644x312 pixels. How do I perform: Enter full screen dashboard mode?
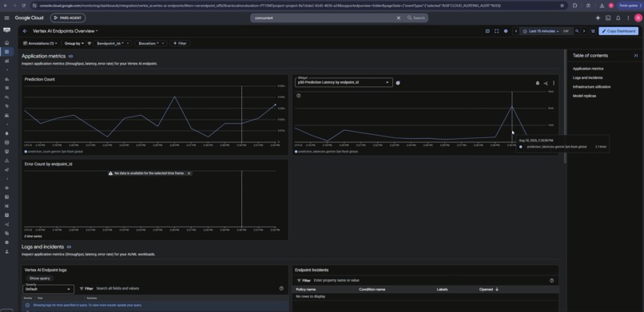click(x=496, y=31)
